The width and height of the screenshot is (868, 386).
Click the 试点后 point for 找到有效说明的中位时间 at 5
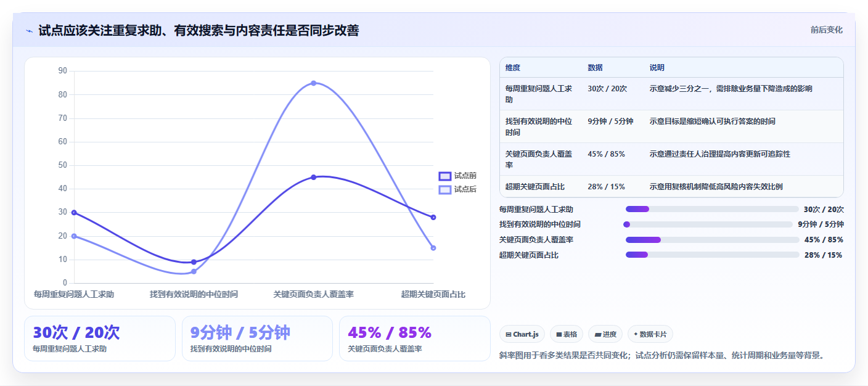tap(194, 271)
